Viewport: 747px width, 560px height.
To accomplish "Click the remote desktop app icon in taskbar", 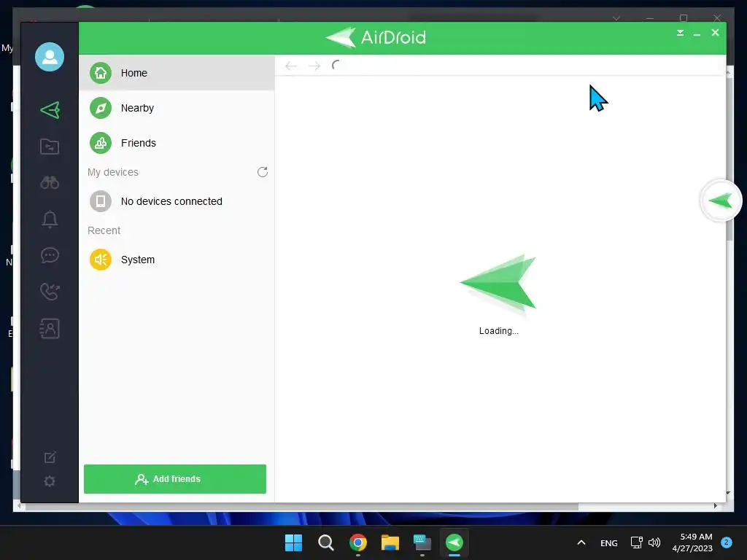I will pyautogui.click(x=422, y=542).
